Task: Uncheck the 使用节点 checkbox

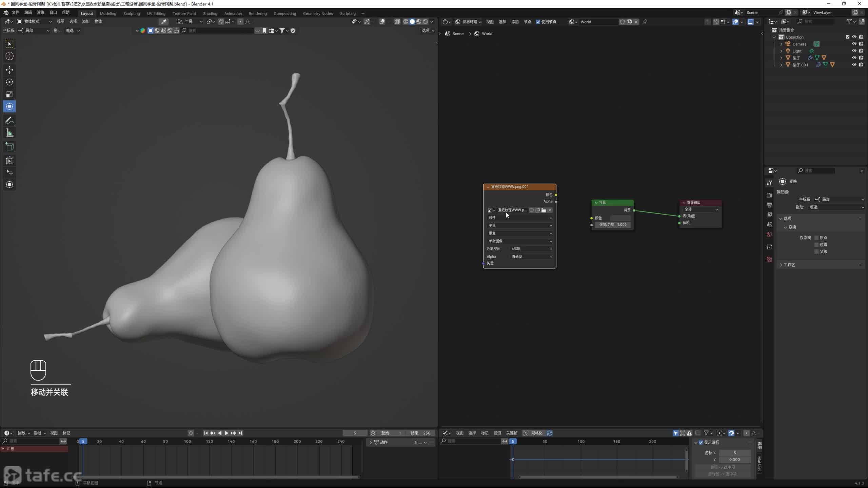Action: coord(538,22)
